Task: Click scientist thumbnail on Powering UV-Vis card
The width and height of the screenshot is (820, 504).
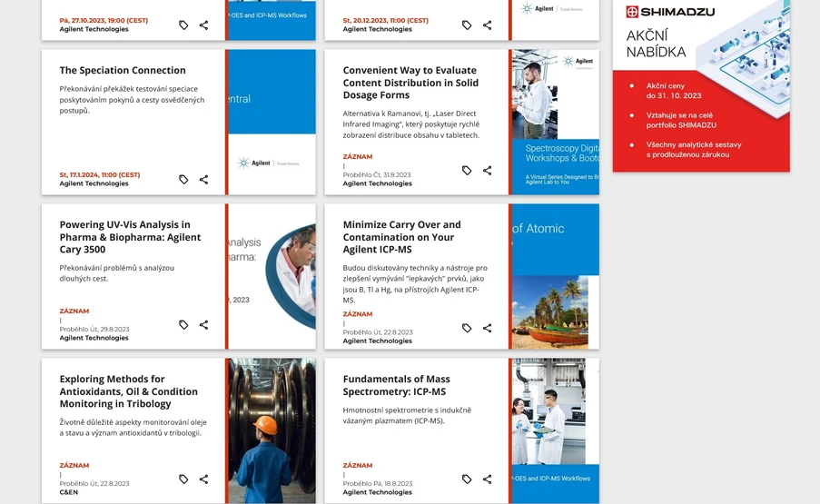Action: tap(272, 276)
